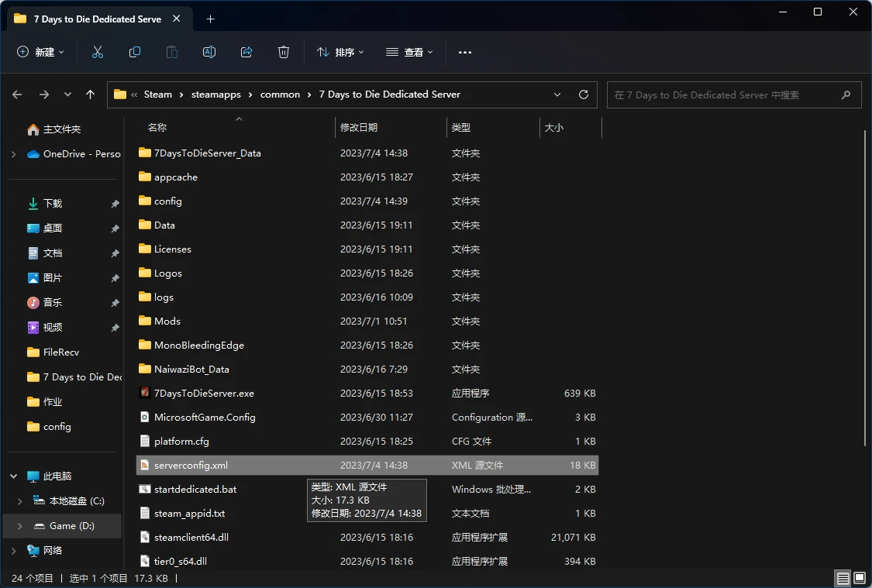Select the startdedicated.bat file icon

[145, 489]
